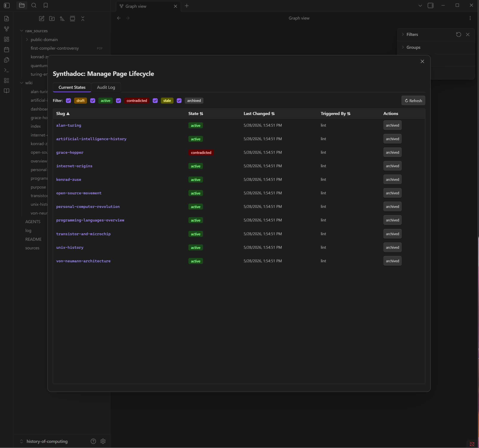
Task: Reset graph filters icon
Action: tap(459, 34)
